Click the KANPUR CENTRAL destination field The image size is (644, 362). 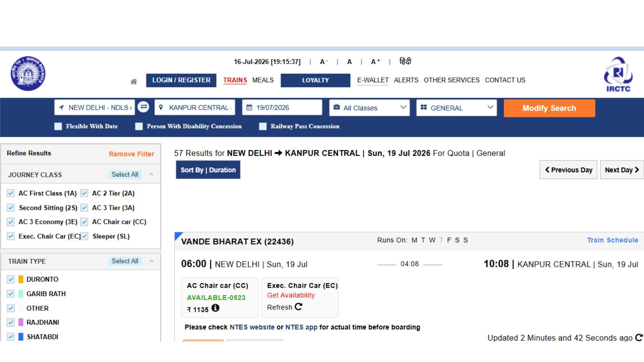pyautogui.click(x=195, y=108)
